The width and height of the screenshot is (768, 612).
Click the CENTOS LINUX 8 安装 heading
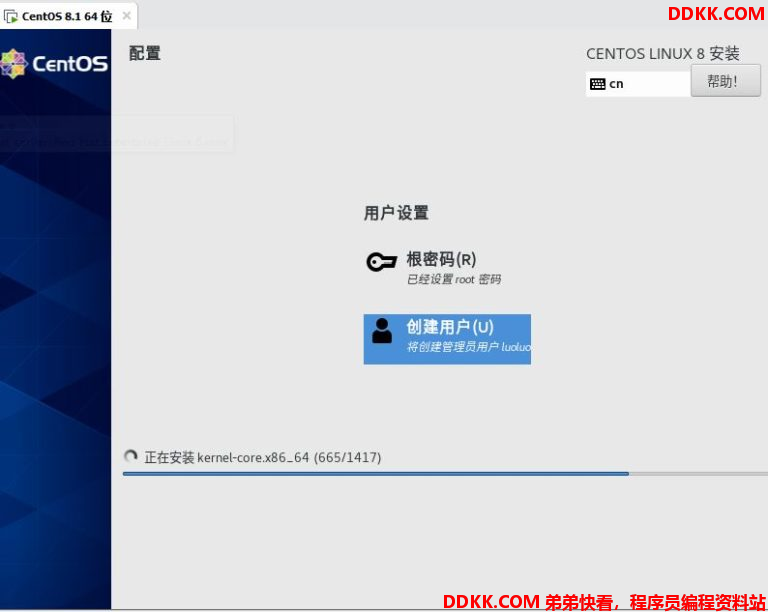pos(663,53)
